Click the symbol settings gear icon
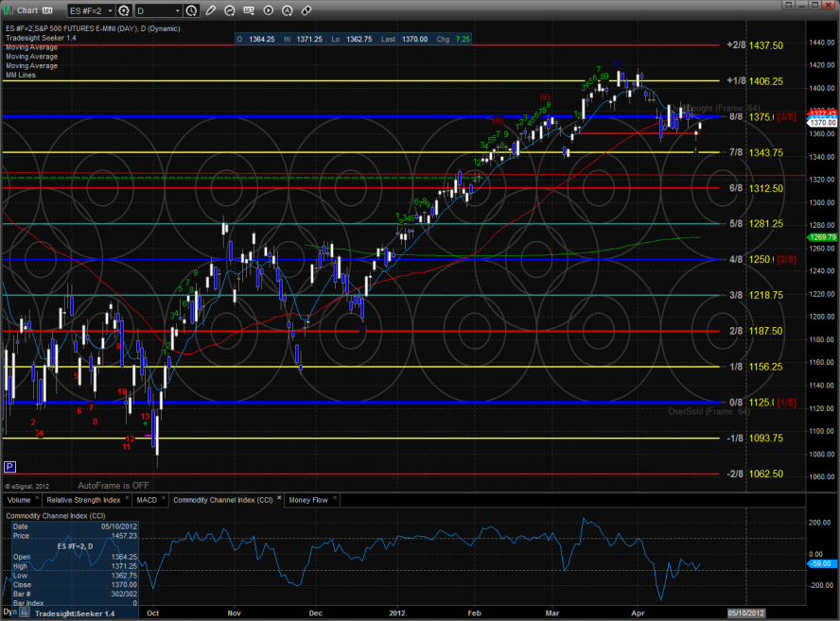The image size is (840, 621). pyautogui.click(x=123, y=10)
